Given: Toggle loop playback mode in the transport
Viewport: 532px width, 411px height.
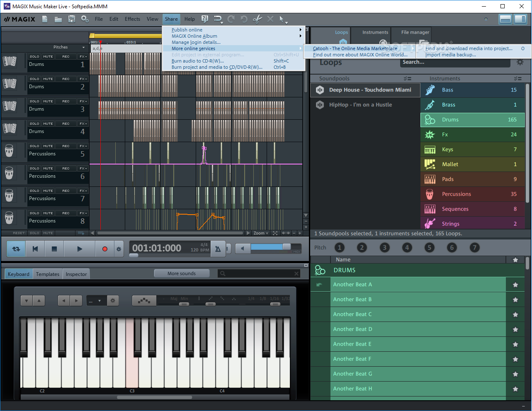Looking at the screenshot, I should click(16, 249).
